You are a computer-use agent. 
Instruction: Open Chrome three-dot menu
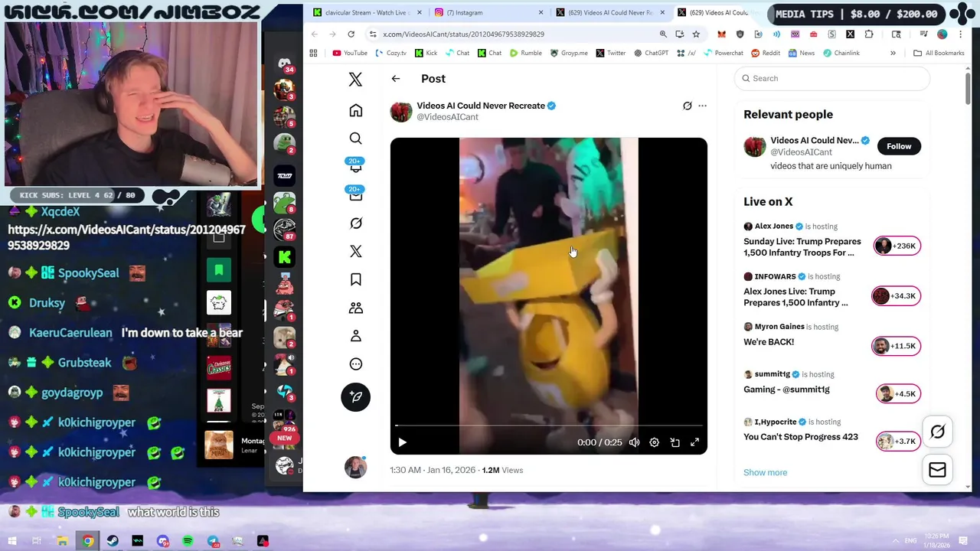[x=961, y=34]
